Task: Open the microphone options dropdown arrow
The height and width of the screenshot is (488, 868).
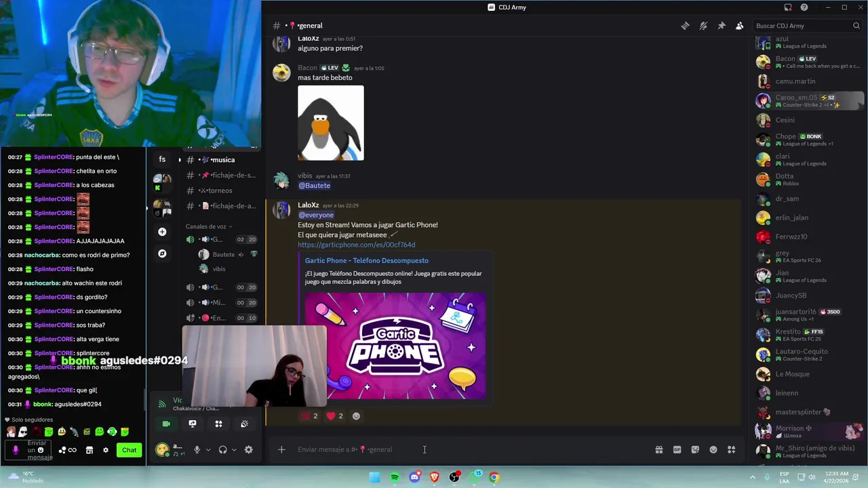Action: pos(208,449)
